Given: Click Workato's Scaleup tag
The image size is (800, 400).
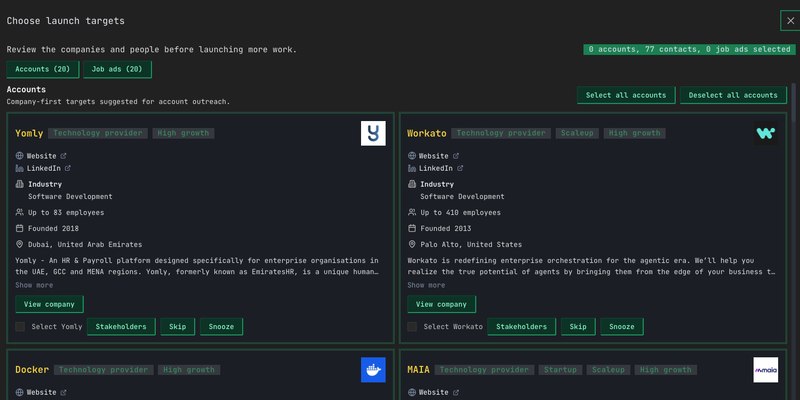Looking at the screenshot, I should [x=577, y=133].
